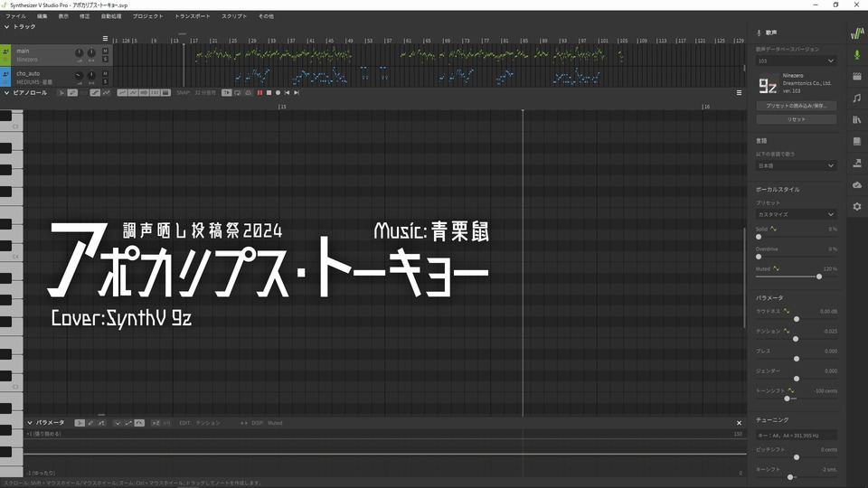
Task: Select the line tool in parameter panel
Action: pyautogui.click(x=101, y=423)
